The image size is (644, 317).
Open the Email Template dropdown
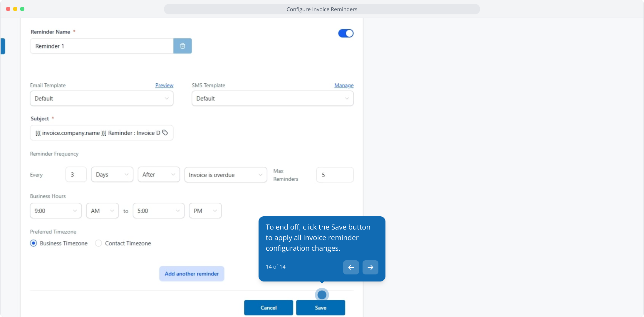(x=101, y=98)
